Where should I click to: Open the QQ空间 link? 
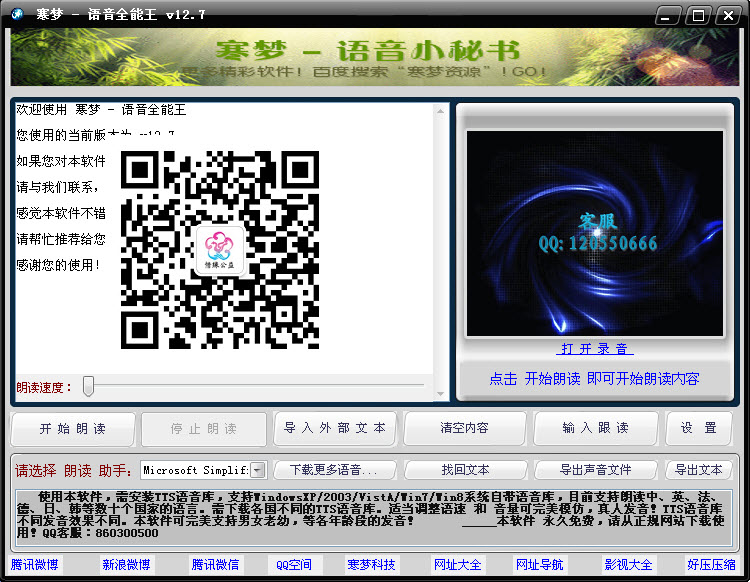point(294,565)
